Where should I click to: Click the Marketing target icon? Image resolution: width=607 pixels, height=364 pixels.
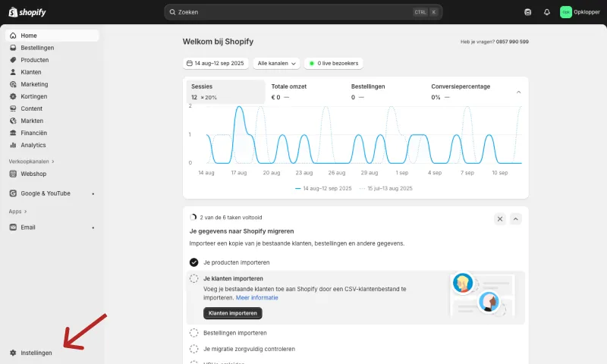(x=13, y=84)
